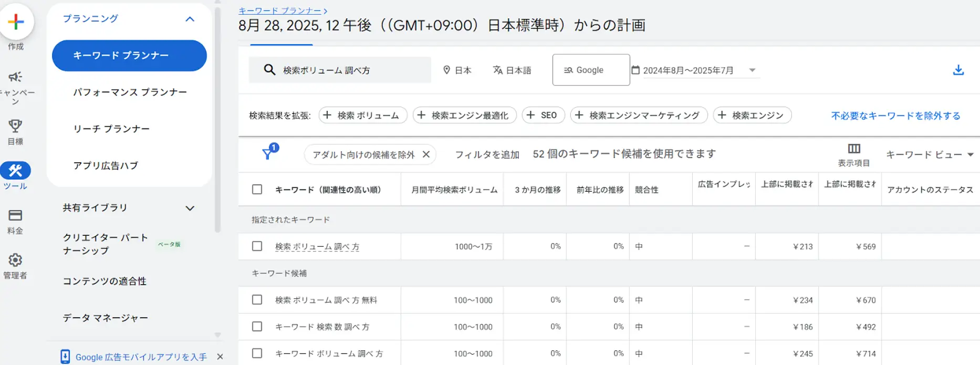Open the 料金 billing card icon
980x365 pixels.
(x=15, y=215)
